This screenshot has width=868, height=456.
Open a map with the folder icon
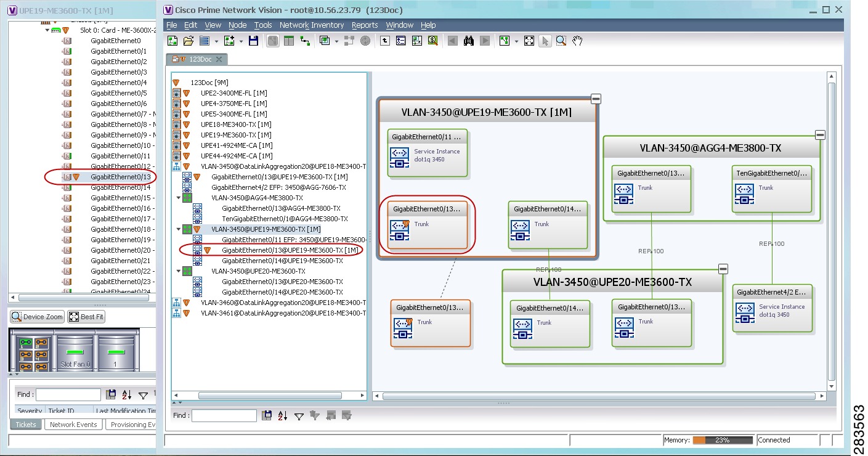[x=189, y=41]
